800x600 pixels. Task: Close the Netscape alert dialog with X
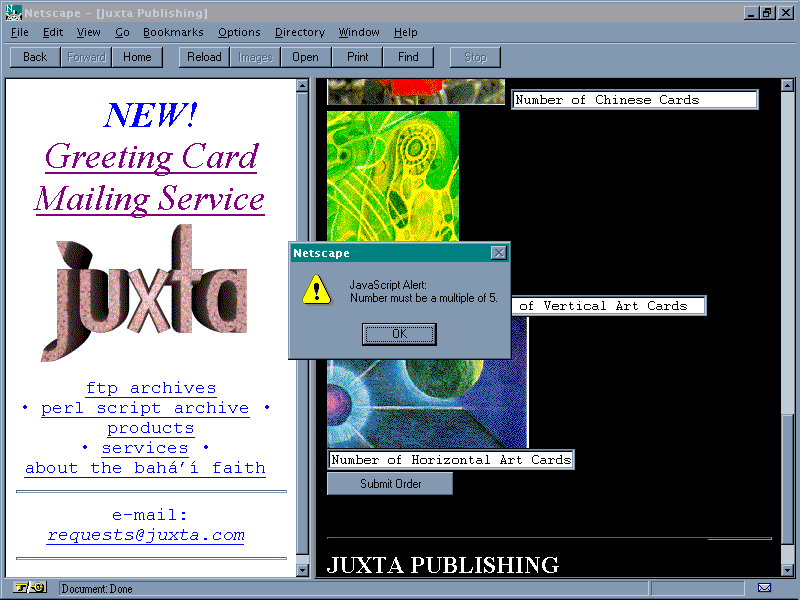(x=498, y=253)
